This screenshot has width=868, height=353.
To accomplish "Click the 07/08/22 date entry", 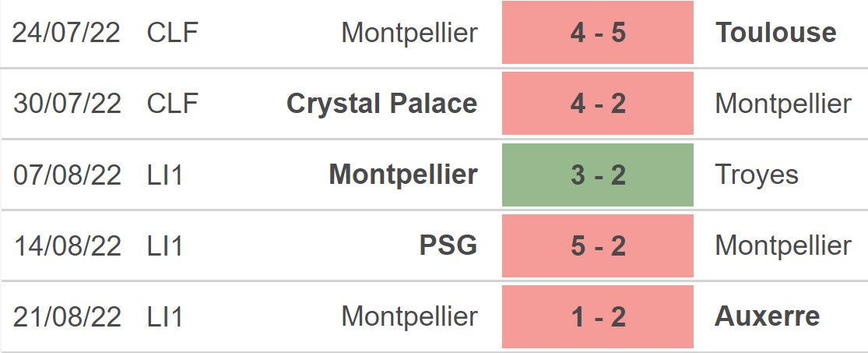I will (67, 175).
